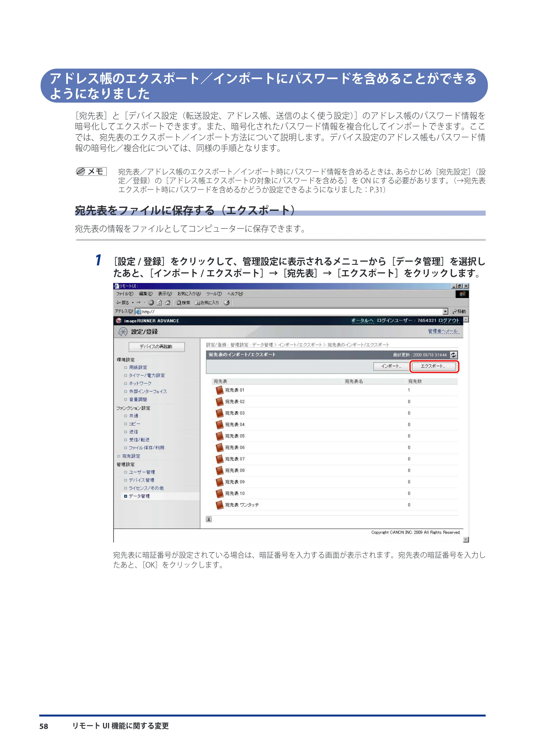Image resolution: width=535 pixels, height=756 pixels.
Task: Click the History icon in the browser toolbar
Action: click(227, 303)
